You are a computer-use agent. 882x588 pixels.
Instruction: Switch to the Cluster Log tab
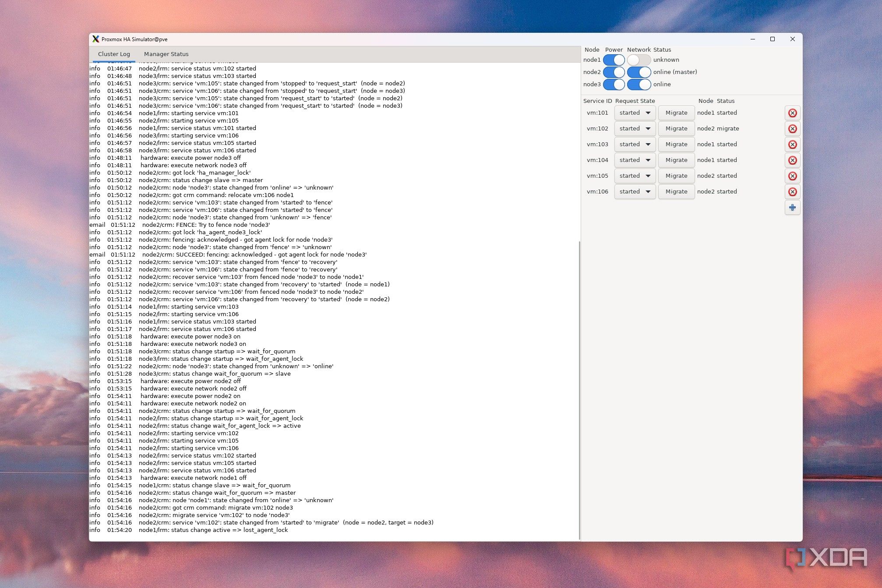pos(114,54)
